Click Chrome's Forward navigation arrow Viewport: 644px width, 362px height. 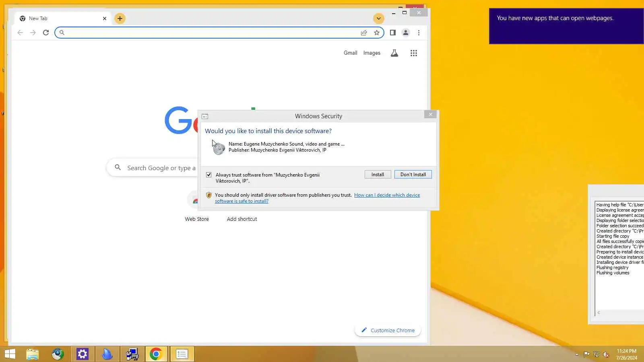click(33, 33)
